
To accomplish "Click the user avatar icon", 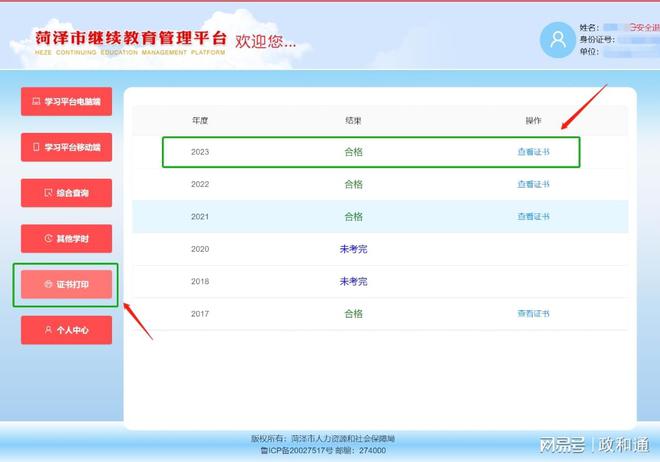I will (558, 40).
